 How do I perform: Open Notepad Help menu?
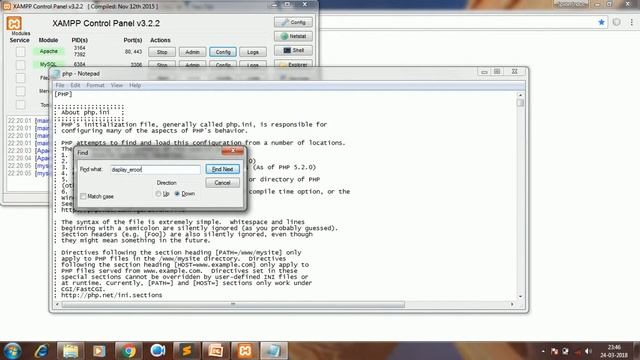[135, 85]
